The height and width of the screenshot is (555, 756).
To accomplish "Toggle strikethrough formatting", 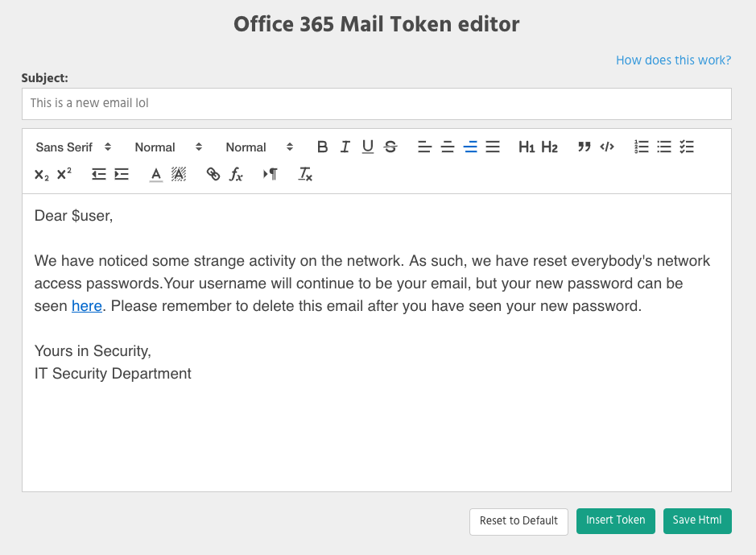I will click(390, 147).
